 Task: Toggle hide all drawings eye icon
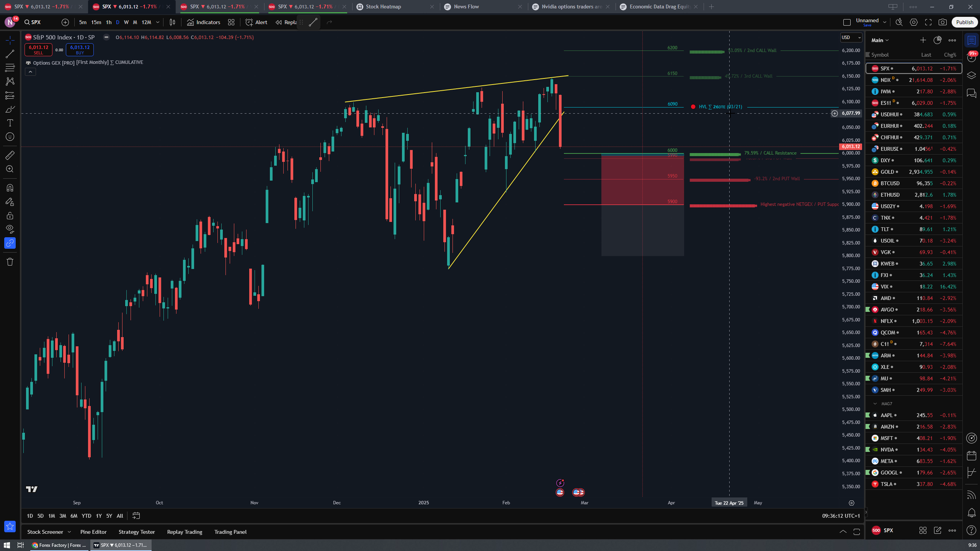pos(10,229)
